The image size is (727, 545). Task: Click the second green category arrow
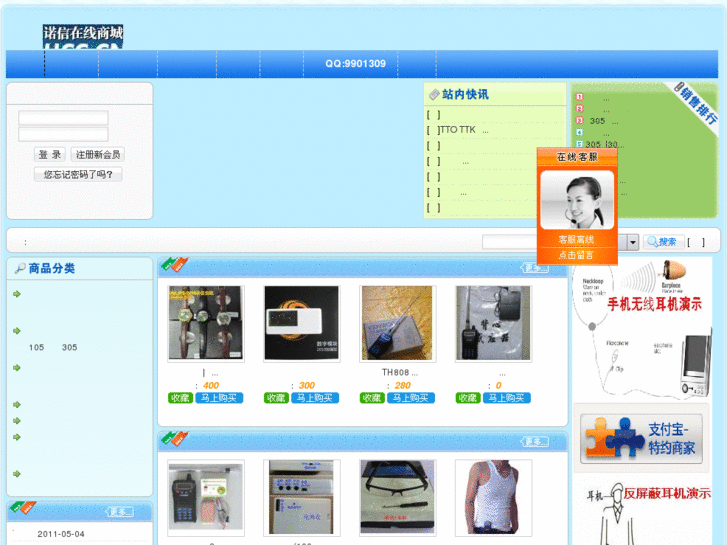pos(17,331)
